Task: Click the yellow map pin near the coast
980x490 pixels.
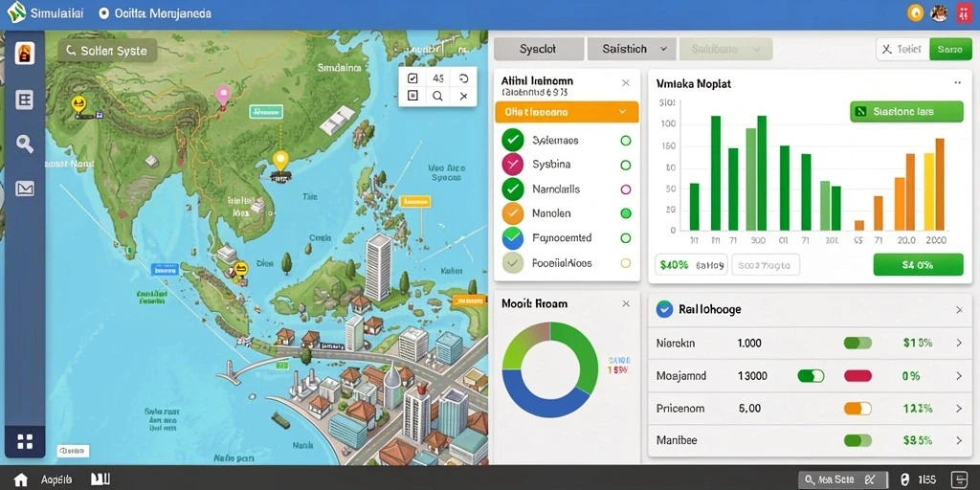Action: pyautogui.click(x=280, y=162)
